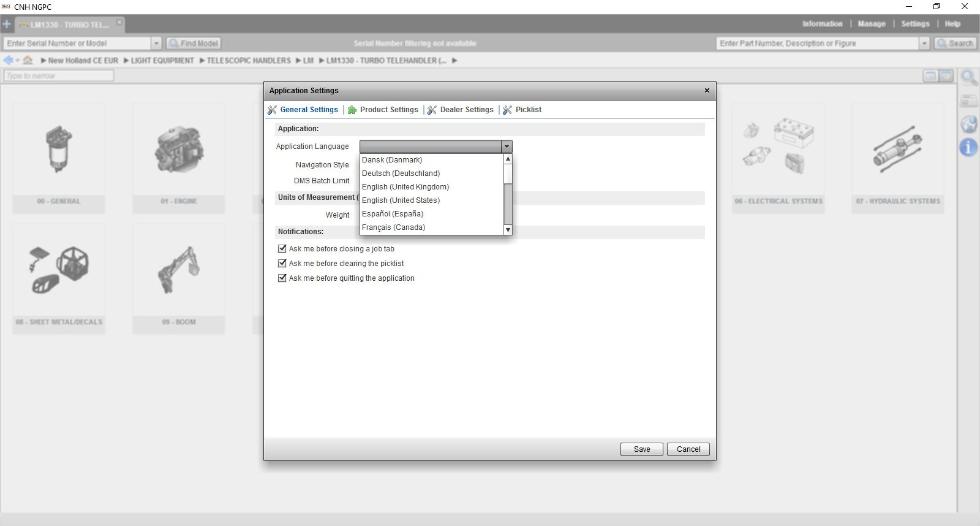This screenshot has width=980, height=526.
Task: Select English (United Kingdom) language option
Action: pyautogui.click(x=432, y=187)
